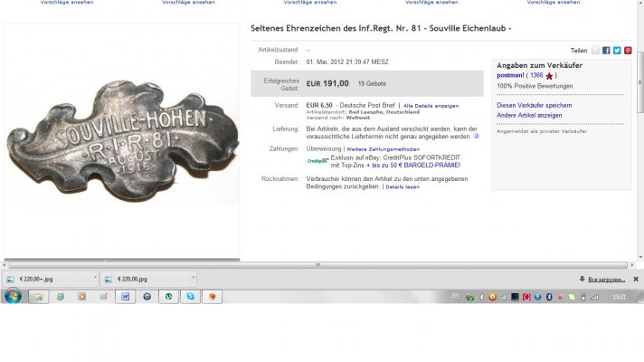Share the listing by email icon
The width and height of the screenshot is (644, 362).
(x=595, y=51)
